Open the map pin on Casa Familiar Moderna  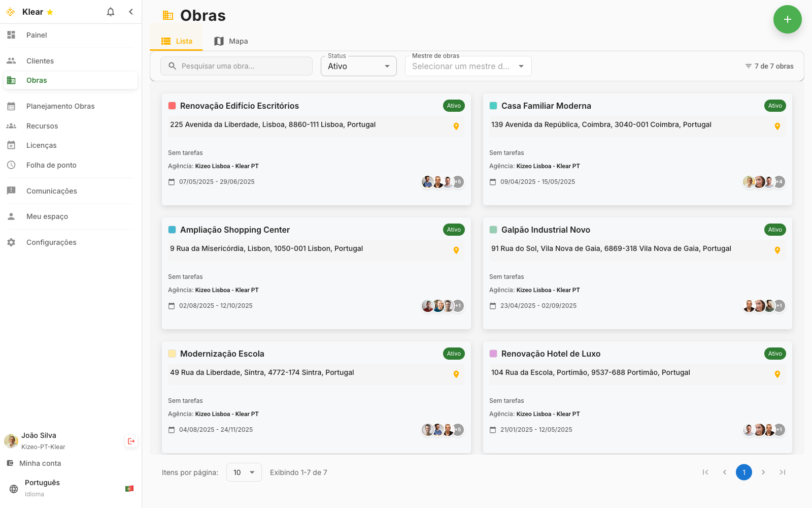point(777,126)
